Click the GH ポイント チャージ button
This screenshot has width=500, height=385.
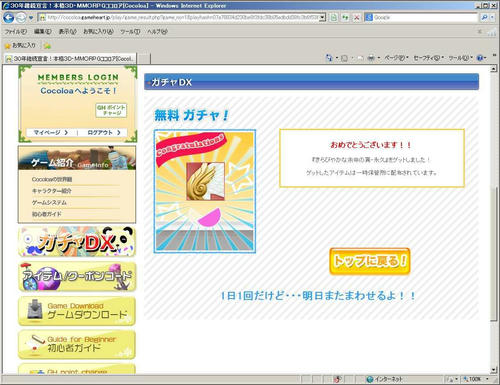point(111,110)
